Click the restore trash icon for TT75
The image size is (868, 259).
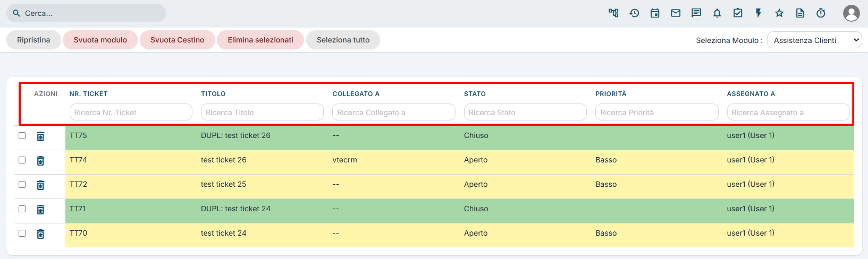click(40, 136)
